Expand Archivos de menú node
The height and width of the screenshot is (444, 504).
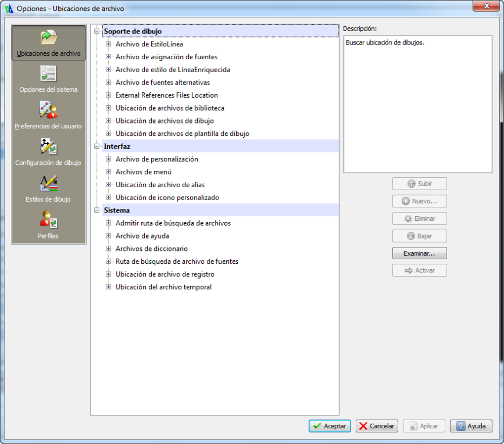(x=108, y=172)
